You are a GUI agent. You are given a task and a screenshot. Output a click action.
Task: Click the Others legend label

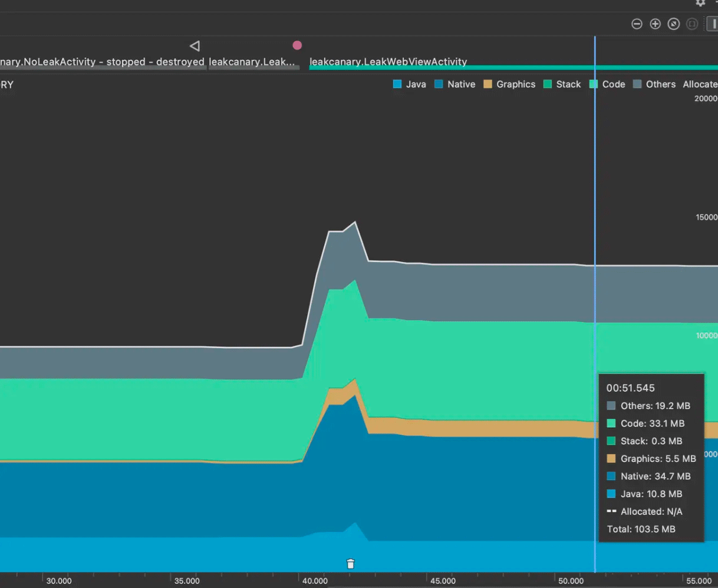tap(661, 84)
